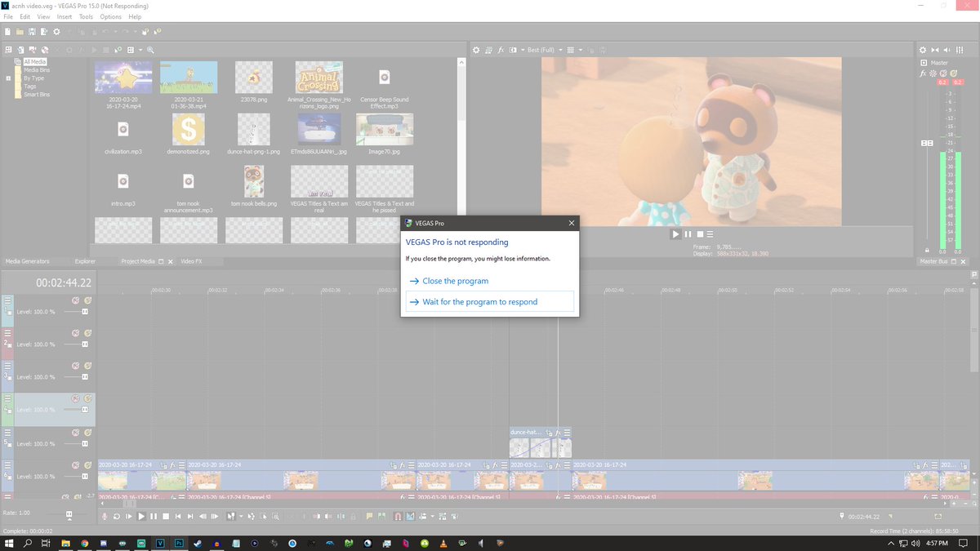980x551 pixels.
Task: Click the media search magnifier icon
Action: [150, 50]
